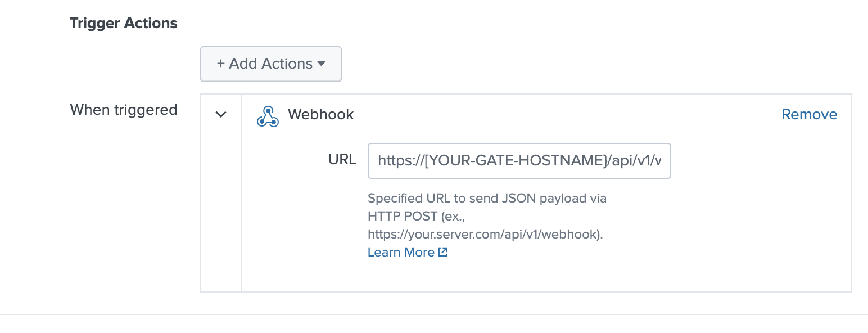Click the Webhook logo icon

point(268,115)
